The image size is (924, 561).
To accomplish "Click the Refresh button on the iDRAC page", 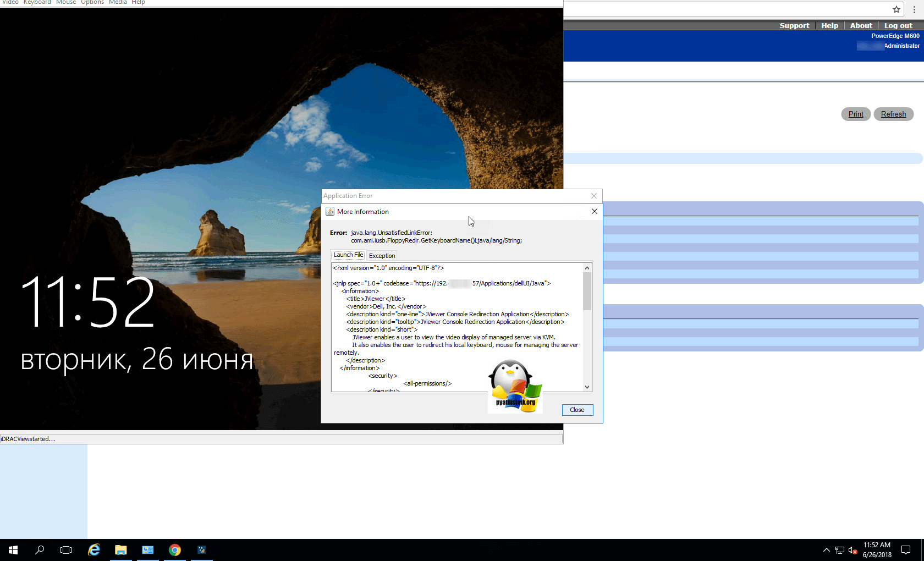I will 893,114.
